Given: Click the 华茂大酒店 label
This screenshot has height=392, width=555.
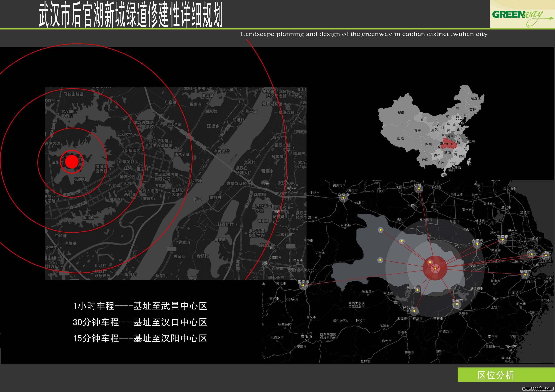Looking at the screenshot, I should click(x=148, y=191).
